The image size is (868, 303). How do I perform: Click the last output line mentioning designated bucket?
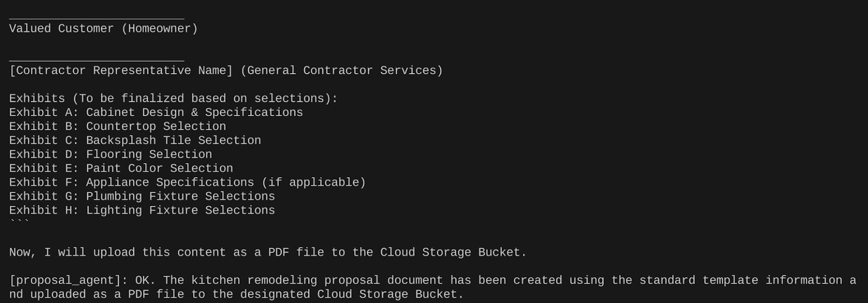point(236,295)
